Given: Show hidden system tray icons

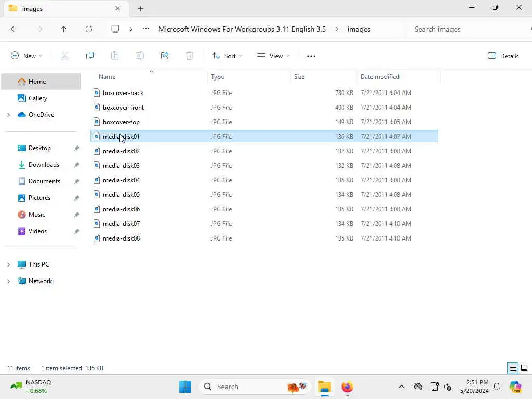Looking at the screenshot, I should click(402, 387).
